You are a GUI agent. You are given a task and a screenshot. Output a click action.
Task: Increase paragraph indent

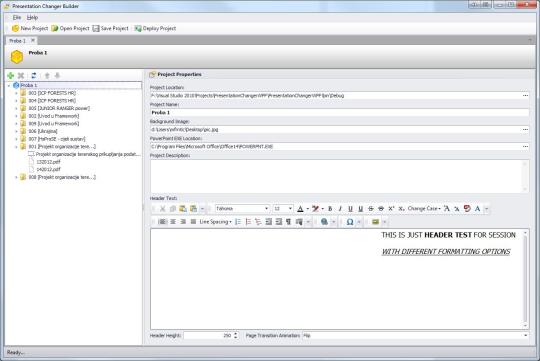click(x=279, y=222)
